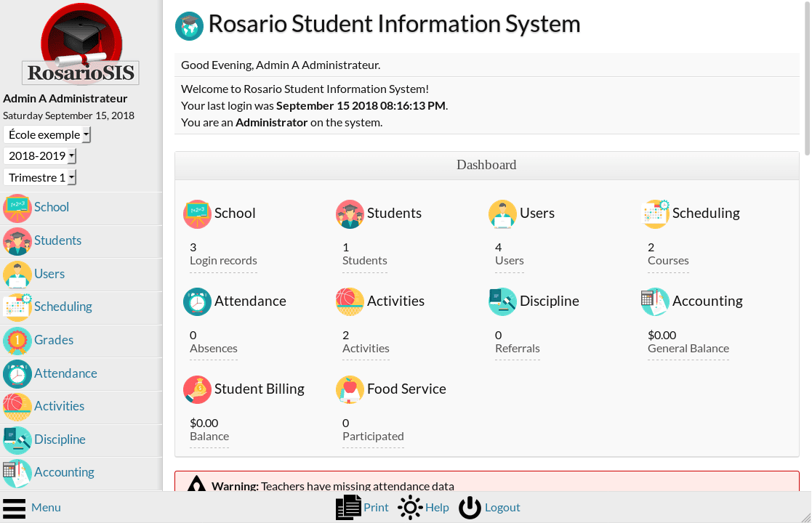Click the dashboard School icon

point(197,214)
